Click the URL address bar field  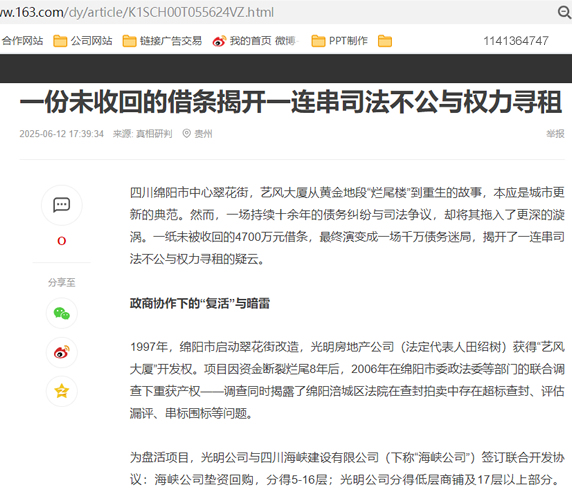pyautogui.click(x=277, y=12)
